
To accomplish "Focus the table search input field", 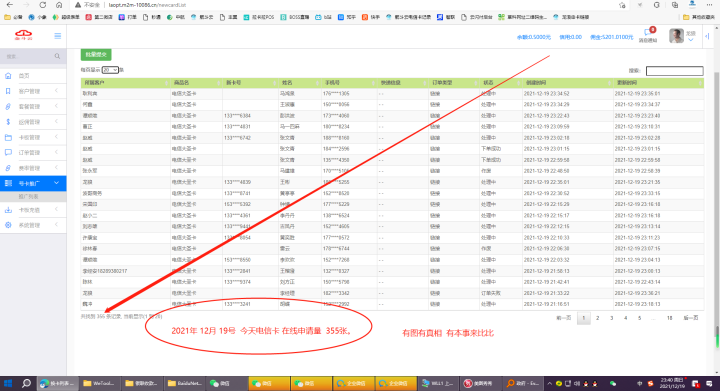I will (674, 71).
